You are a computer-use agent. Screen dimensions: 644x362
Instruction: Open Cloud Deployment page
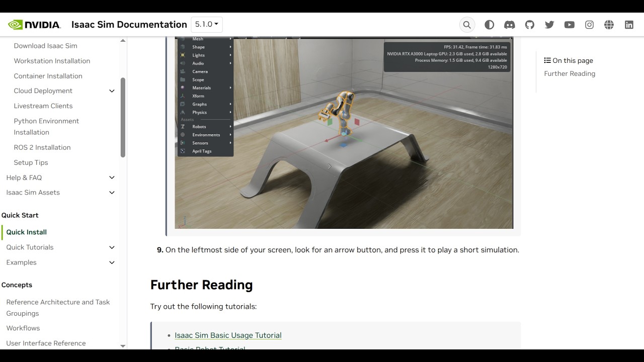click(x=43, y=91)
